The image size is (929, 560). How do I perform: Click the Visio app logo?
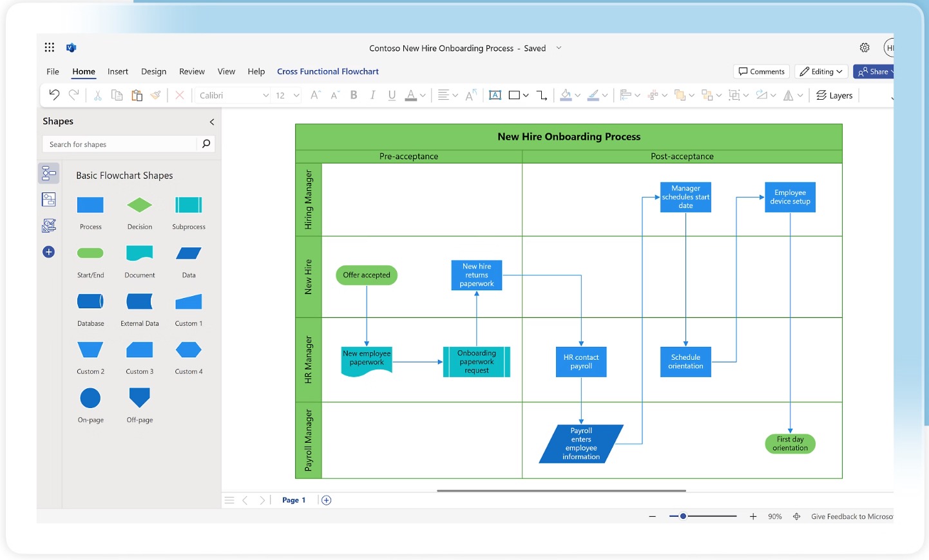coord(72,47)
